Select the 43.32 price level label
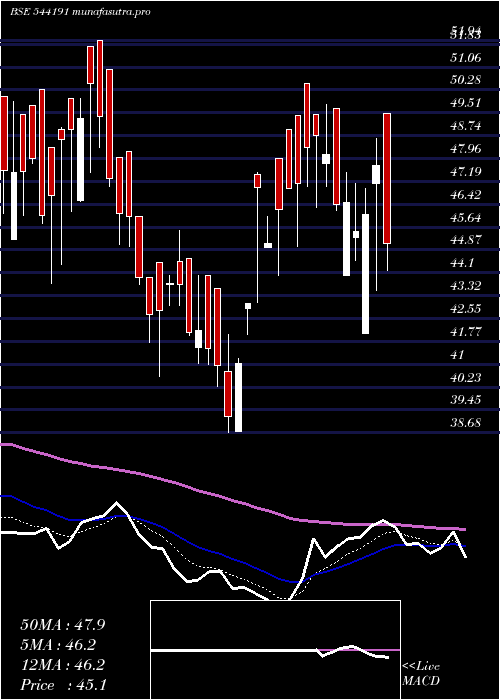The width and height of the screenshot is (500, 700). [466, 286]
